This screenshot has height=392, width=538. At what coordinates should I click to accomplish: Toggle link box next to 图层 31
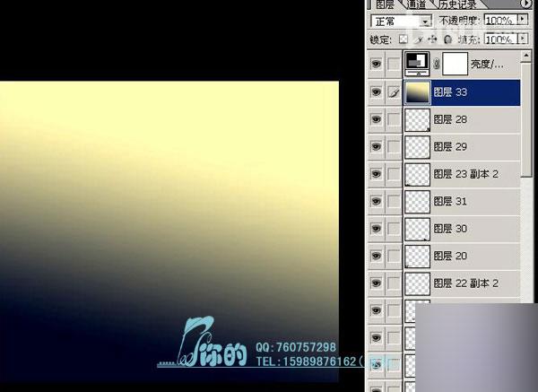(394, 201)
